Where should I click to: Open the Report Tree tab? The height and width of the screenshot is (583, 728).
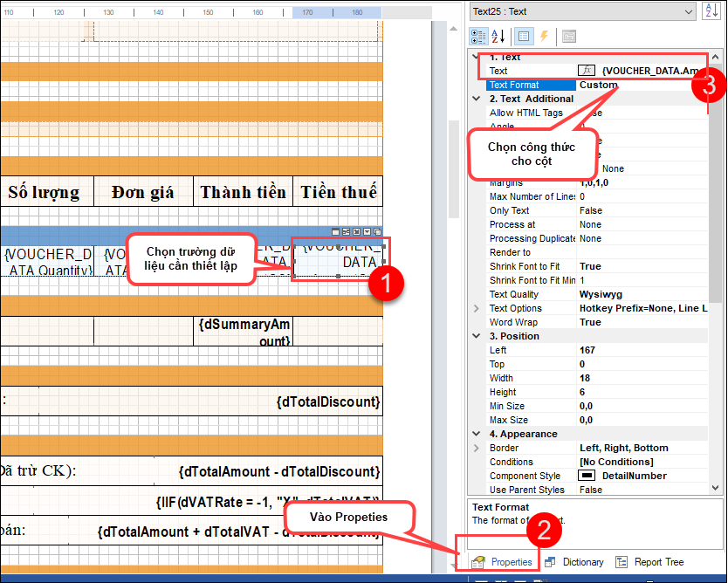[649, 562]
